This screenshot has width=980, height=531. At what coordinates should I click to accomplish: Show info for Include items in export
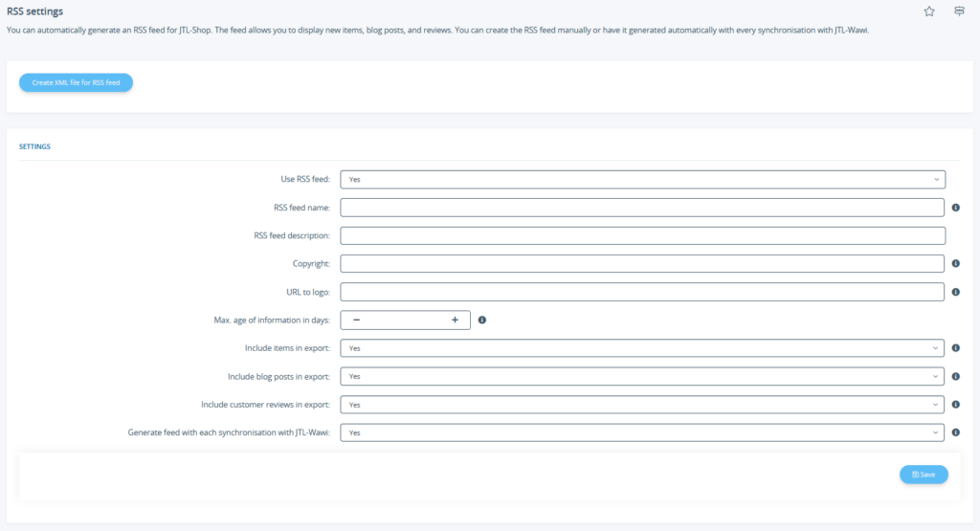pos(956,348)
